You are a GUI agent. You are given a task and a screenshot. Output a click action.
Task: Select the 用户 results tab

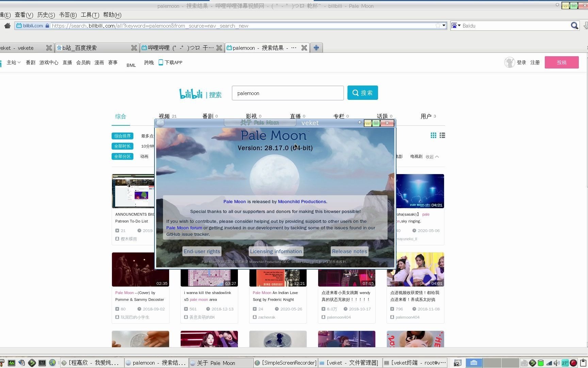click(428, 116)
